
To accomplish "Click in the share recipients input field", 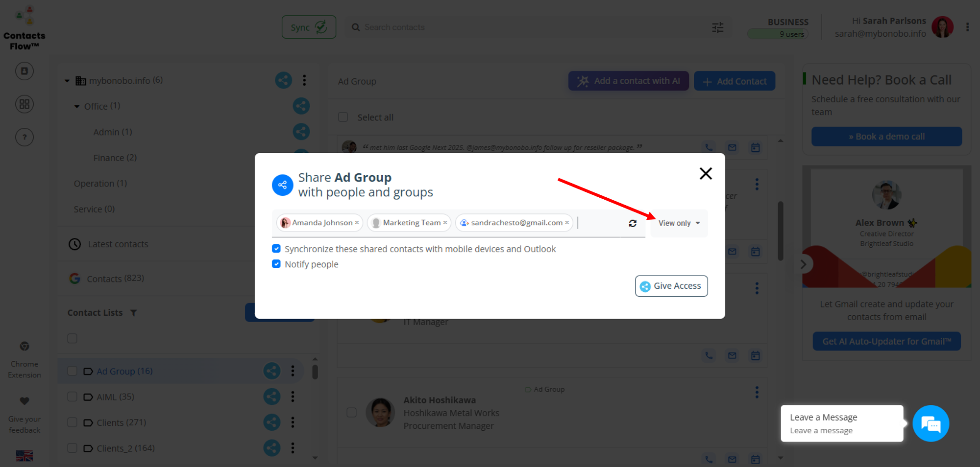I will coord(600,223).
